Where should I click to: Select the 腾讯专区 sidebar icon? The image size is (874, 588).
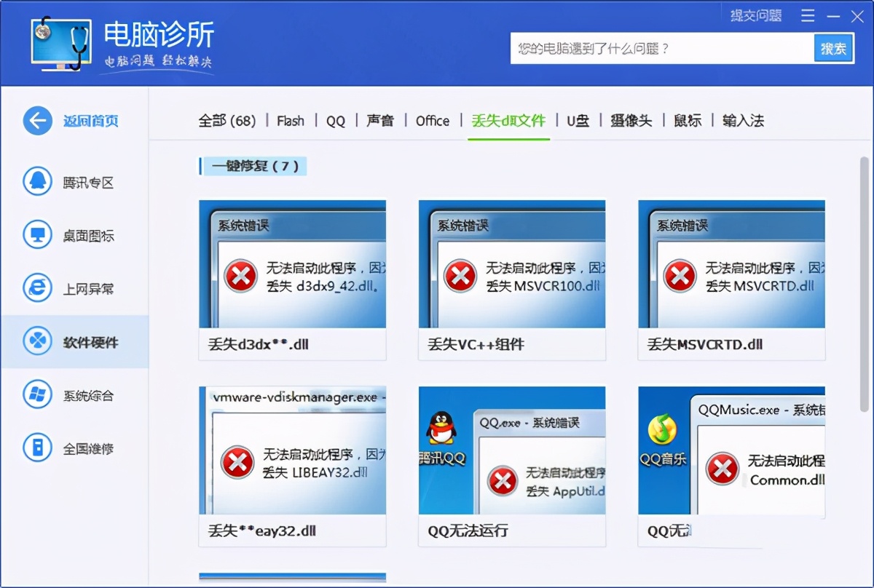pos(37,183)
